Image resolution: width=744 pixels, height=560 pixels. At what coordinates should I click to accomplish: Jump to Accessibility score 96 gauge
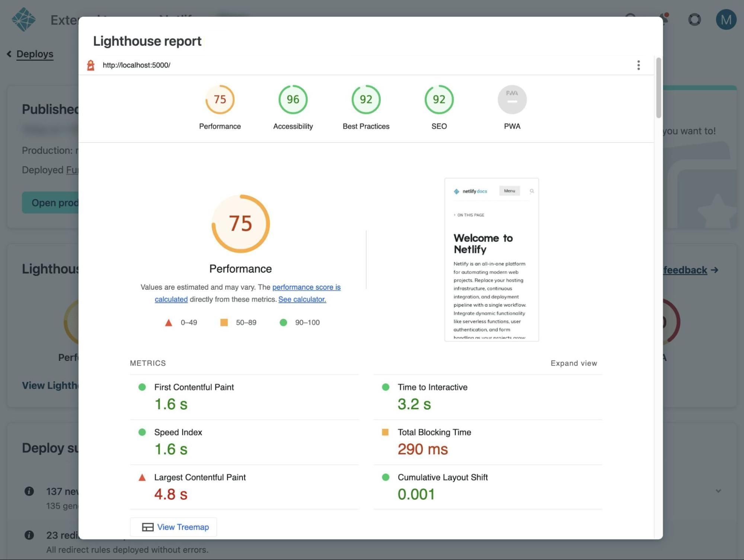pos(293,99)
